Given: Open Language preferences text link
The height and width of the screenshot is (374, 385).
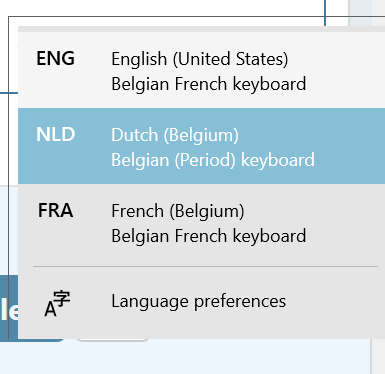Looking at the screenshot, I should pyautogui.click(x=198, y=301).
